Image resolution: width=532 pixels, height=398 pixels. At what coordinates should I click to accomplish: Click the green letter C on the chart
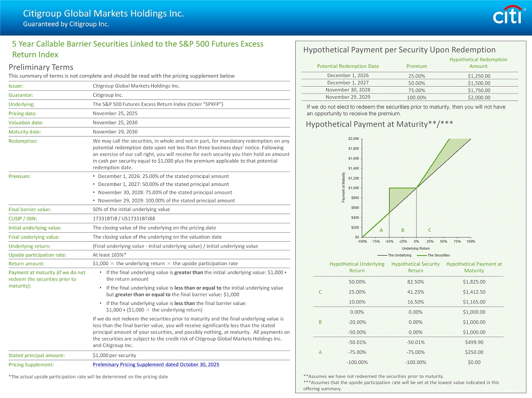tap(429, 230)
